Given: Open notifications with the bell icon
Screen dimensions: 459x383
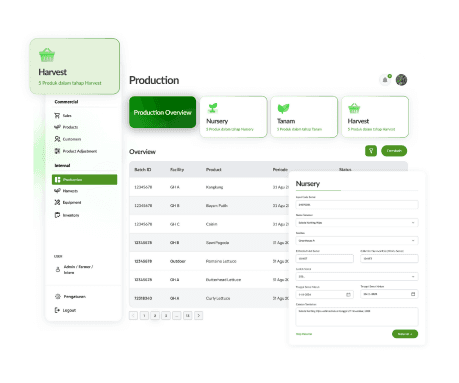Looking at the screenshot, I should click(385, 80).
